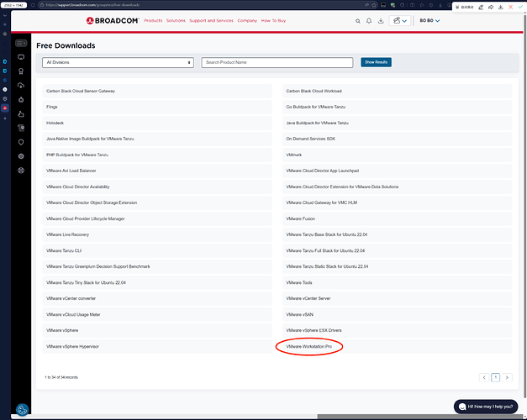Open the monitor icon in left sidebar
Screen dimensions: 527x420
coord(21,57)
